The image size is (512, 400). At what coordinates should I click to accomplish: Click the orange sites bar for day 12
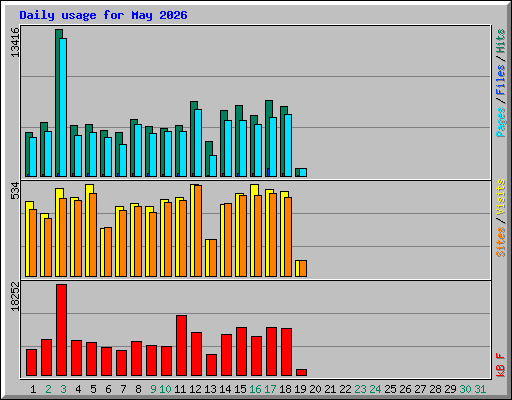(x=198, y=231)
